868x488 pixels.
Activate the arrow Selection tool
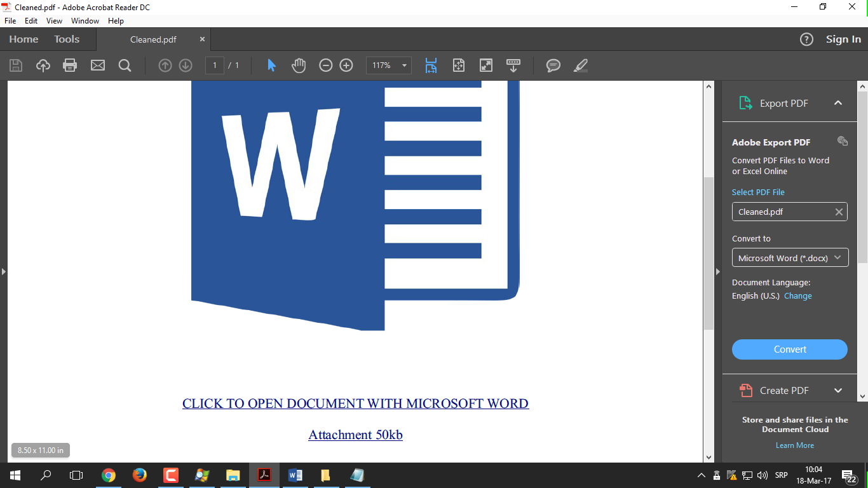point(272,65)
